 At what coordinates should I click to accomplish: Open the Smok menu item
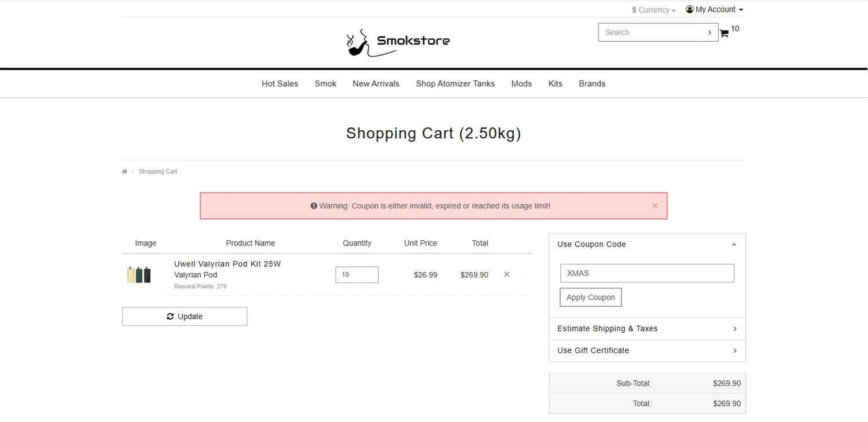326,83
